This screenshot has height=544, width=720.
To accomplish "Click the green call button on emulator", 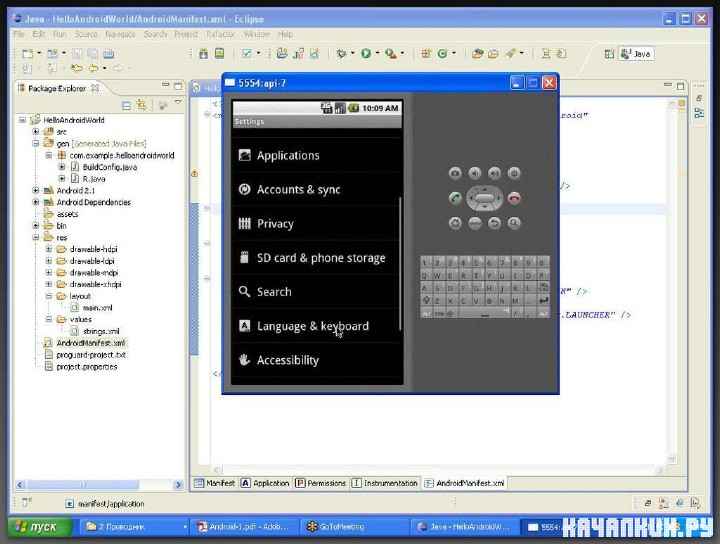I will pyautogui.click(x=455, y=198).
